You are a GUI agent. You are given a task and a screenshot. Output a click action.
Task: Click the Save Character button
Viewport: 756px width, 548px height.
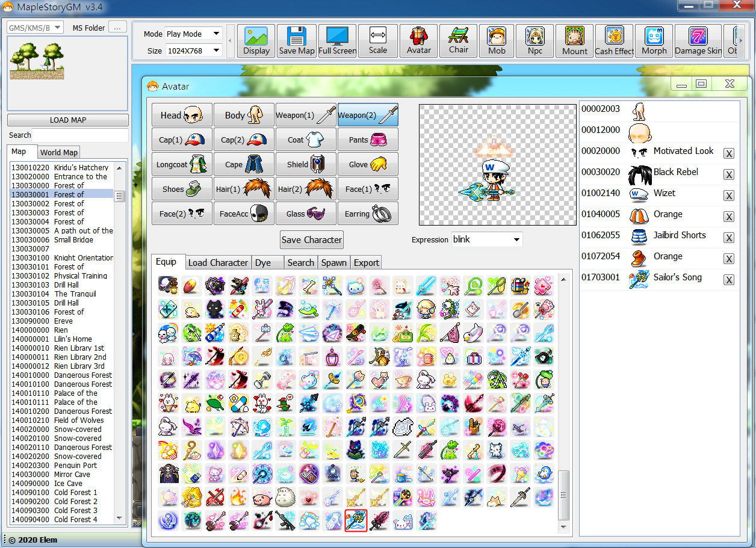312,239
